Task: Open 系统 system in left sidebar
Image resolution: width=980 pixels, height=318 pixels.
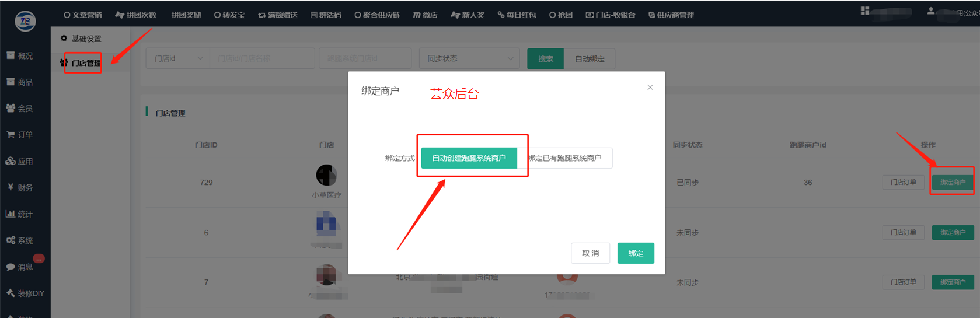Action: point(20,240)
